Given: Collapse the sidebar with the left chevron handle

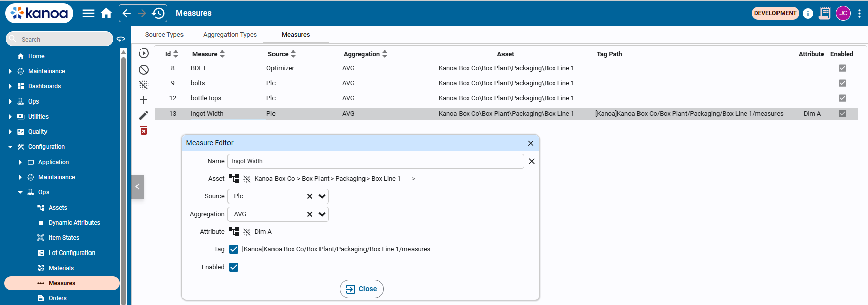Looking at the screenshot, I should (138, 187).
